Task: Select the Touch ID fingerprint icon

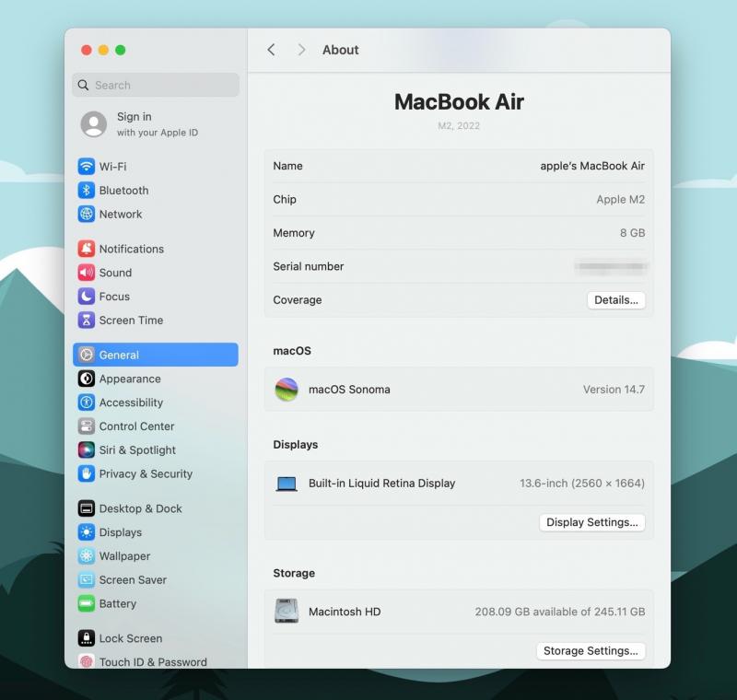Action: coord(86,661)
